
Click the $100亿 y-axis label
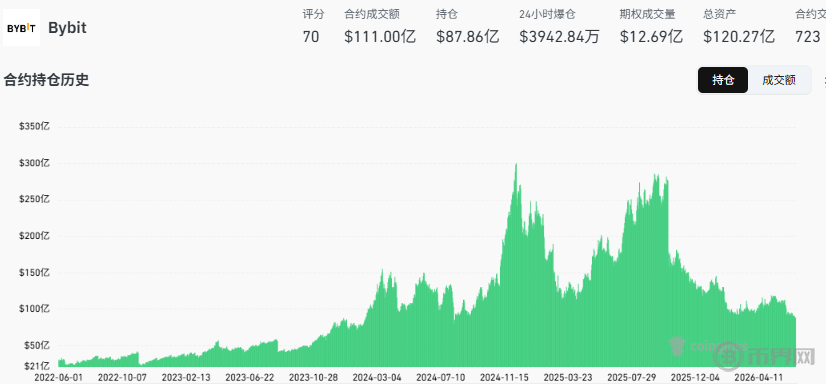(34, 309)
